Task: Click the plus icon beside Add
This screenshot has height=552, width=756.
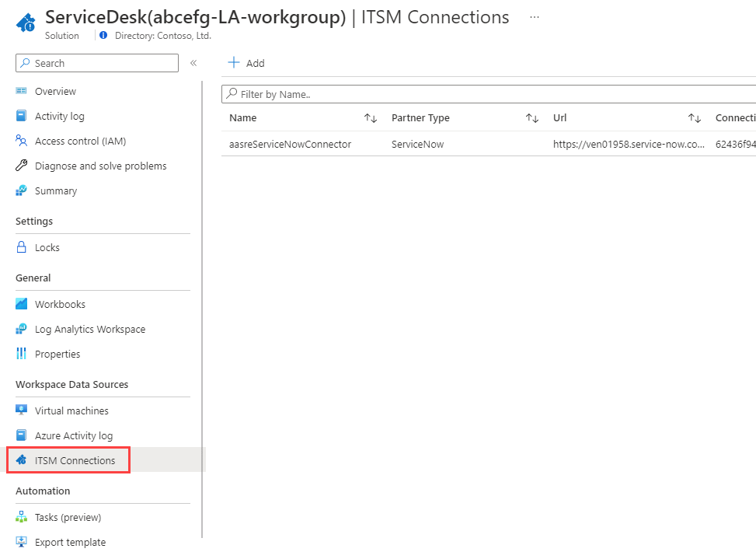Action: 233,62
